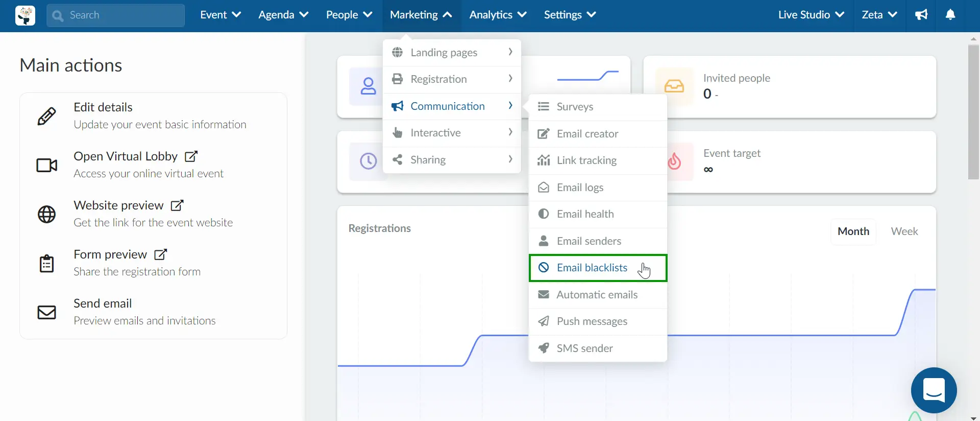Expand the Landing pages submenu
Viewport: 980px width, 421px height.
tap(452, 53)
